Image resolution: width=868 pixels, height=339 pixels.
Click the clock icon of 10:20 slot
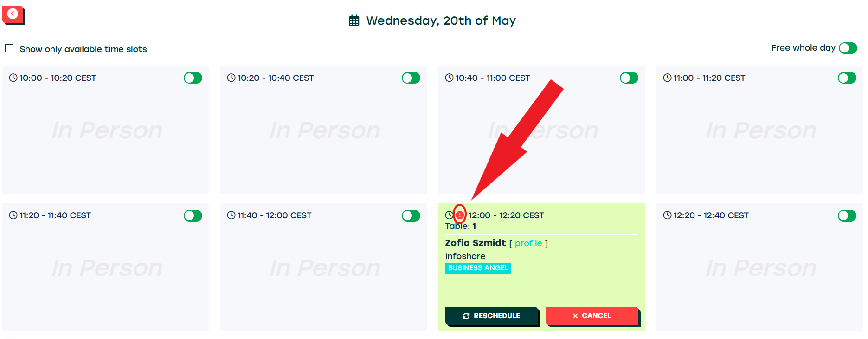point(231,78)
